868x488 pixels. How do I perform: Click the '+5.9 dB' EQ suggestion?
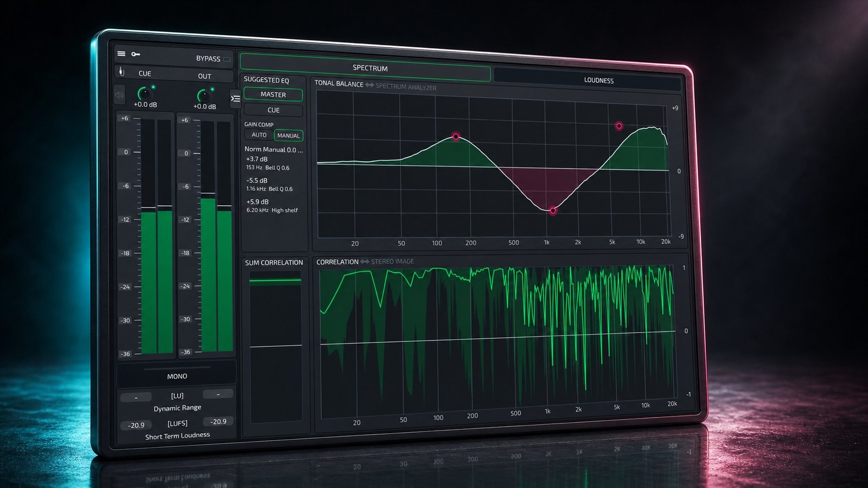pos(257,202)
